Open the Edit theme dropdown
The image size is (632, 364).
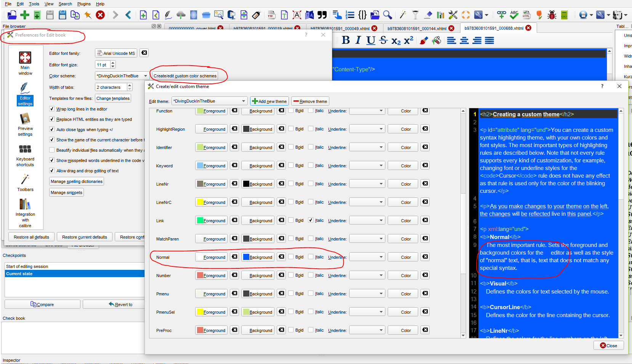tap(209, 101)
